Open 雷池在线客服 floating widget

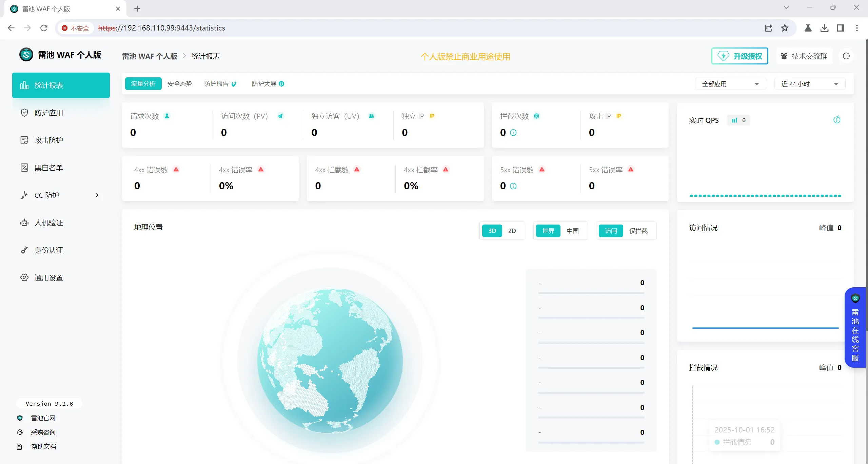coord(855,328)
